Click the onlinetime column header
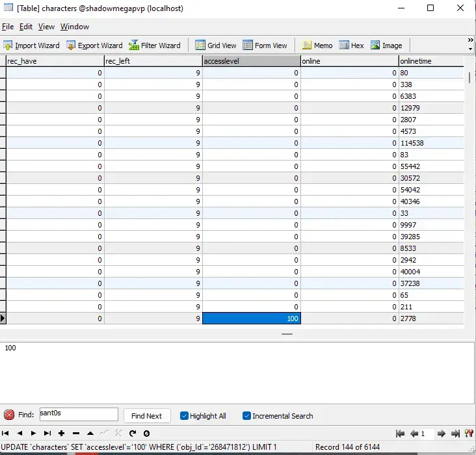This screenshot has height=455, width=476. [x=431, y=61]
